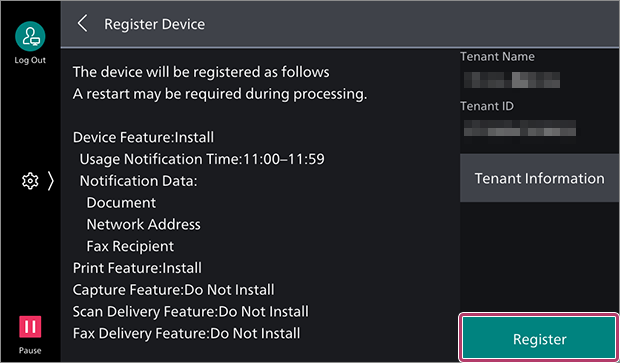Viewport: 620px width, 363px height.
Task: Open the Tenant Information button
Action: pos(540,178)
